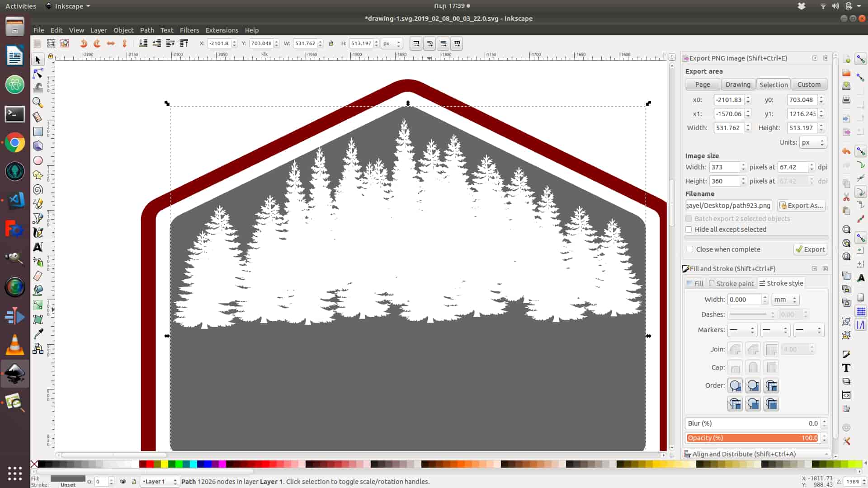Open the Layer 1 selector dropdown
Screen dimensions: 868x488
[160, 482]
